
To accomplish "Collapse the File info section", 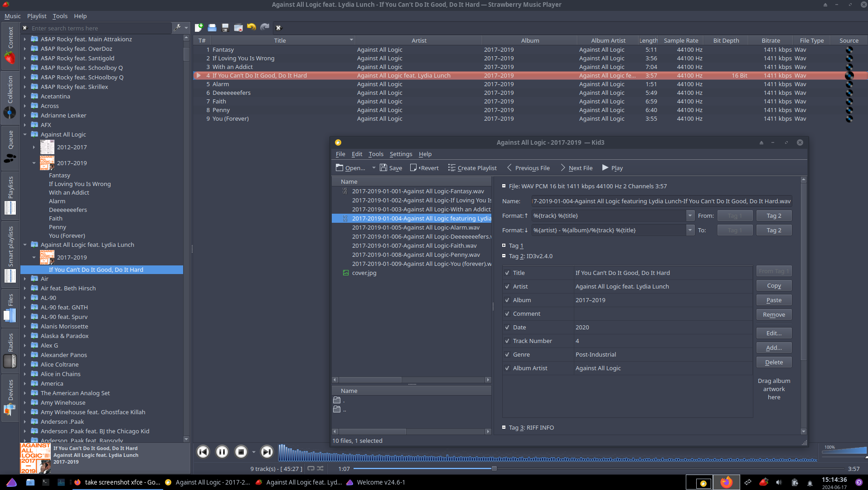I will click(x=504, y=186).
